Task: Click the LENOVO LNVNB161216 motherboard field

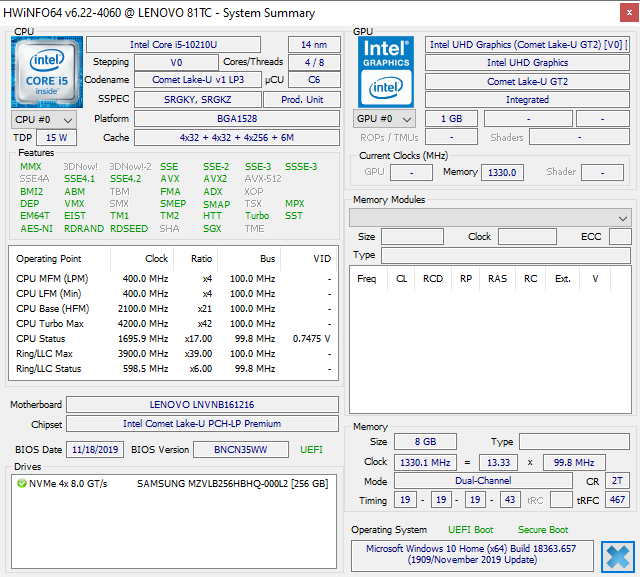Action: pos(202,405)
